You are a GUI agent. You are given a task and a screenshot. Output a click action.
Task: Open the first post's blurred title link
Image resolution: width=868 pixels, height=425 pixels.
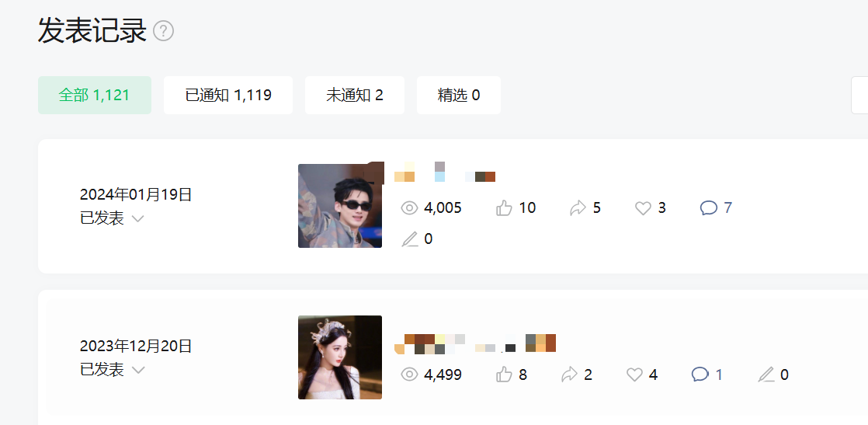[x=445, y=172]
